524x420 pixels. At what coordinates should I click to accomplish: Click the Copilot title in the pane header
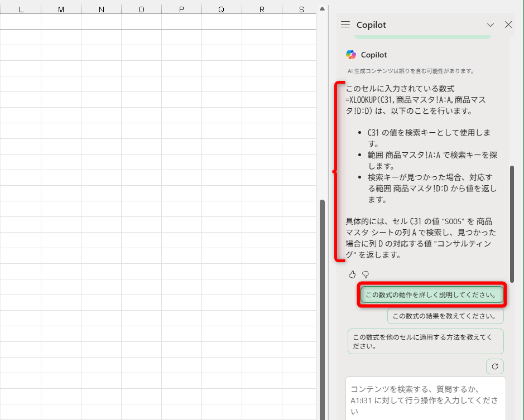tap(371, 25)
